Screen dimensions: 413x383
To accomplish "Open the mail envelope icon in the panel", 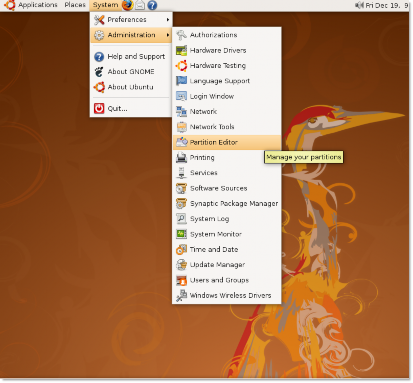I will tap(140, 5).
